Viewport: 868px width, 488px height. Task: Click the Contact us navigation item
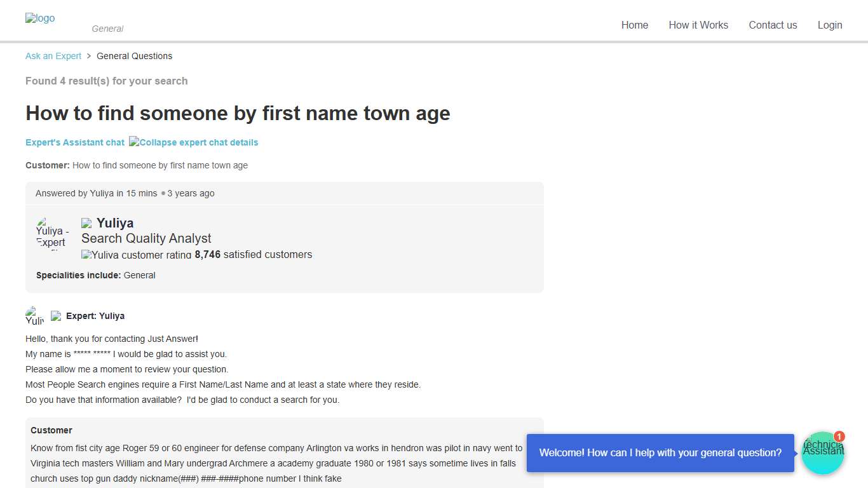[773, 25]
